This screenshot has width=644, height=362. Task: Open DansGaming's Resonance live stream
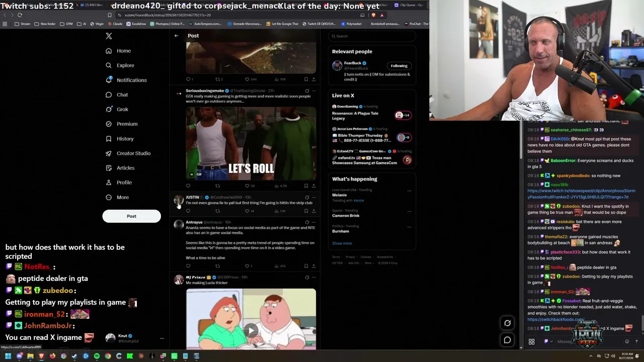372,113
